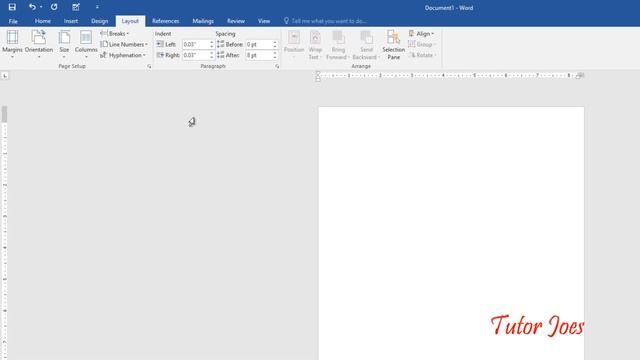Switch to the Home tab
The height and width of the screenshot is (360, 640).
42,21
